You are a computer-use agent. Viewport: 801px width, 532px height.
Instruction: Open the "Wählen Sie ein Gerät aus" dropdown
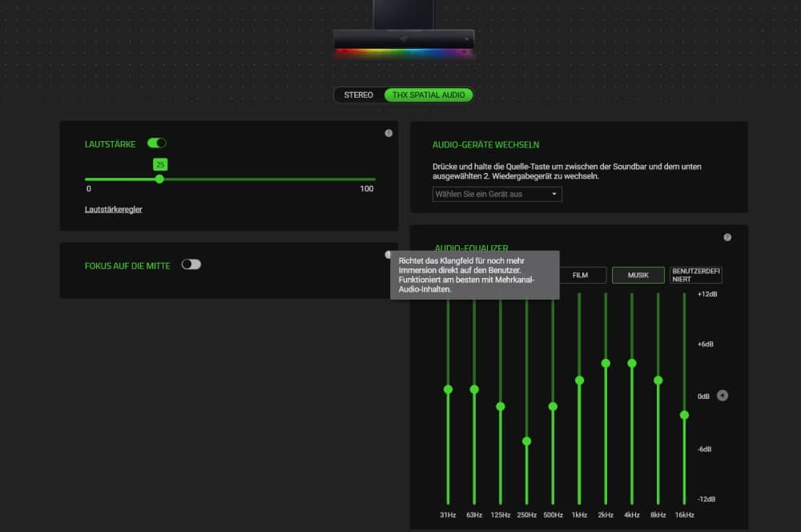(x=497, y=194)
